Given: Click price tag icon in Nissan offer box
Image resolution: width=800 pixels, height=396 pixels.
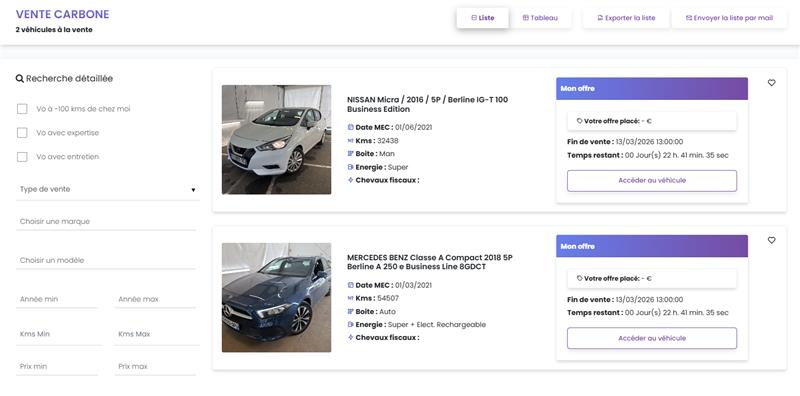Looking at the screenshot, I should coord(580,121).
